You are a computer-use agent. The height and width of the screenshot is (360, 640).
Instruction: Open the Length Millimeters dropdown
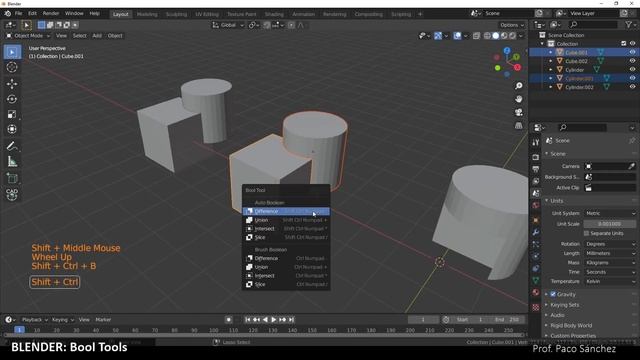point(610,253)
